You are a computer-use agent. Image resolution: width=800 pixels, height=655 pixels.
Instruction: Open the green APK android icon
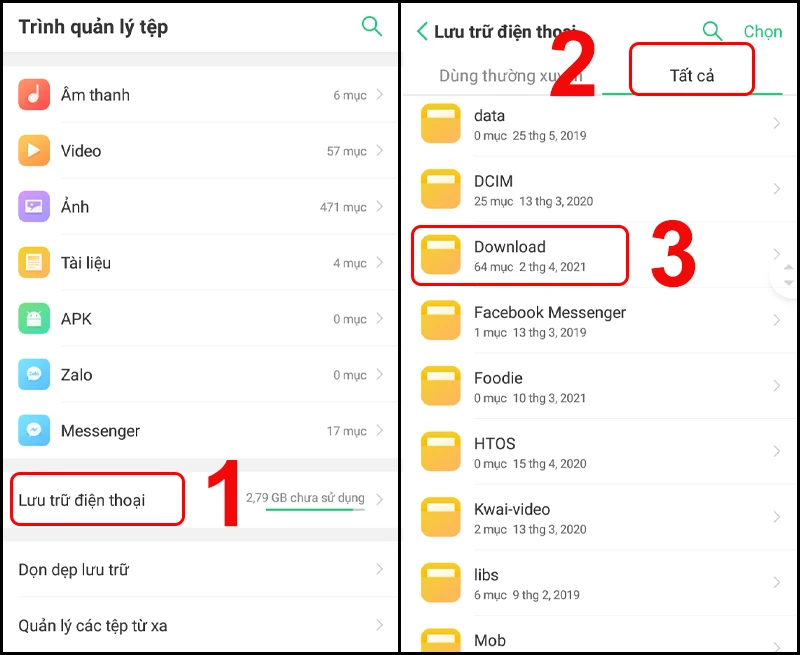(34, 319)
